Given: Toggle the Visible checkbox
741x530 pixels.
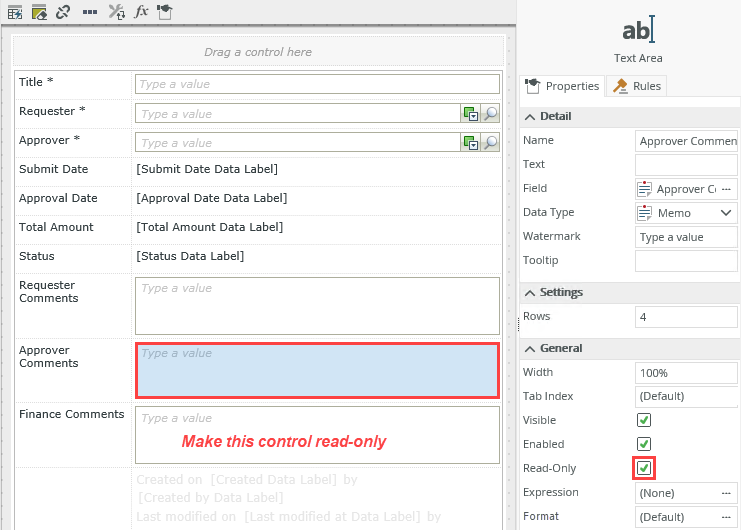Looking at the screenshot, I should point(644,420).
